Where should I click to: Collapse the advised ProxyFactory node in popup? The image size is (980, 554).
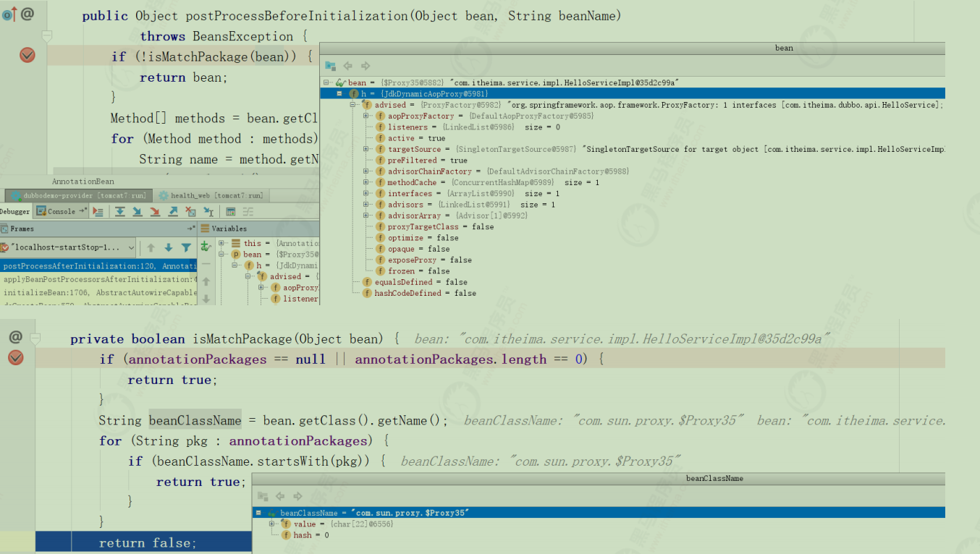pos(353,105)
